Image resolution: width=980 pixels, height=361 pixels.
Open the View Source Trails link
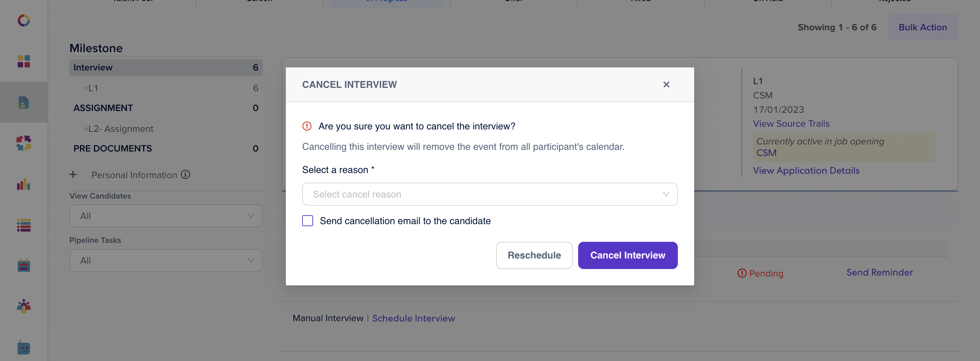(791, 124)
